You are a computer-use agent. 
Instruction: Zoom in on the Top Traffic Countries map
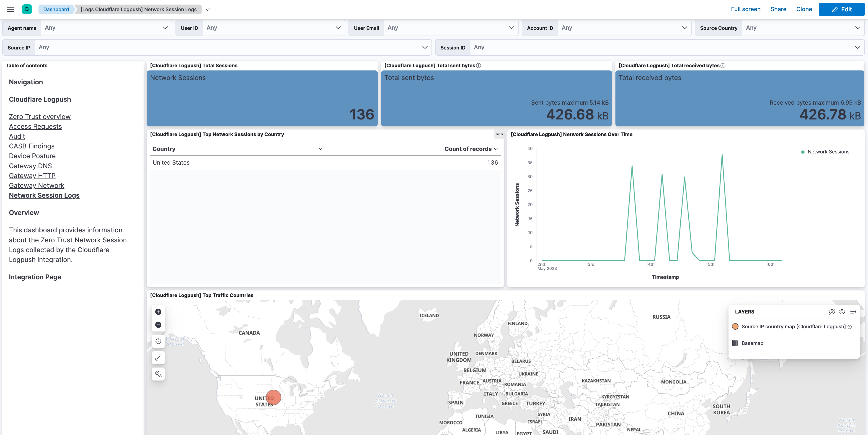click(158, 311)
